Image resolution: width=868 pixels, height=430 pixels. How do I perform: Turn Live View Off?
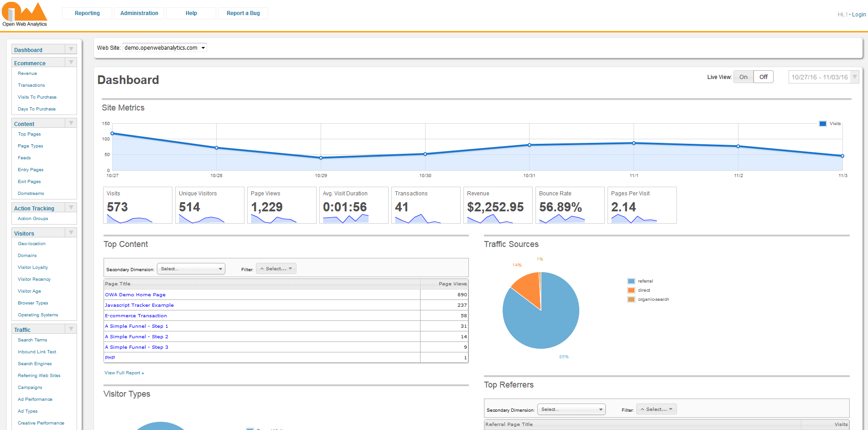(x=763, y=77)
